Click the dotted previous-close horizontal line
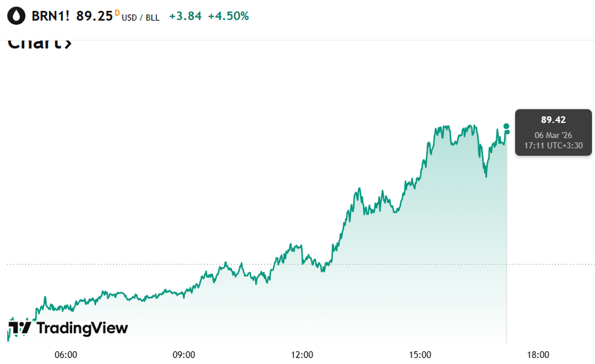The width and height of the screenshot is (595, 364). 149,264
